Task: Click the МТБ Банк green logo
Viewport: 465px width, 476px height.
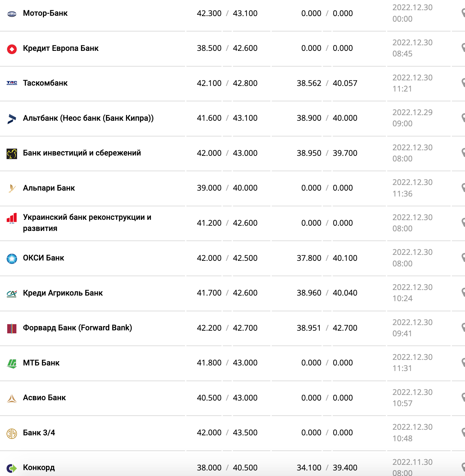Action: 12,363
